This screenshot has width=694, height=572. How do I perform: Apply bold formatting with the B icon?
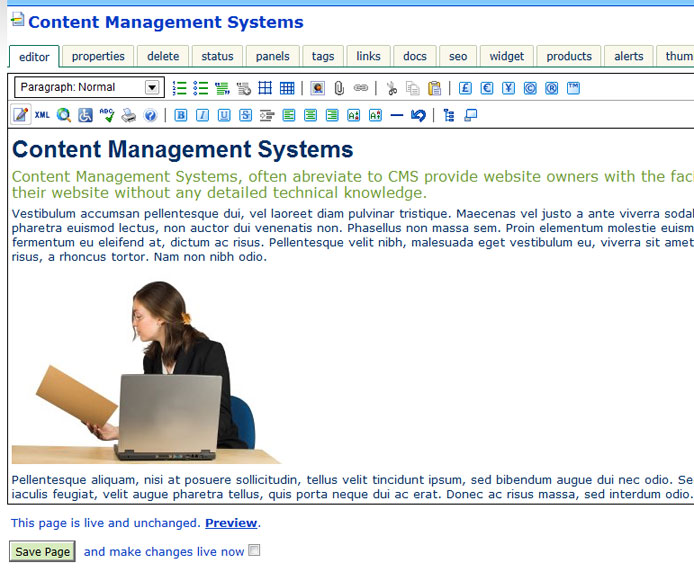click(x=181, y=115)
